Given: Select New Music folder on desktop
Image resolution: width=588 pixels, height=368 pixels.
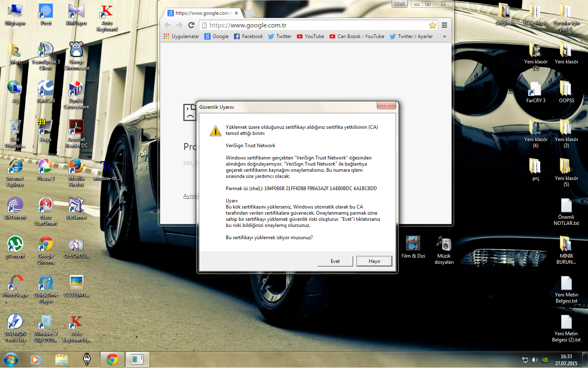Looking at the screenshot, I should tap(536, 15).
